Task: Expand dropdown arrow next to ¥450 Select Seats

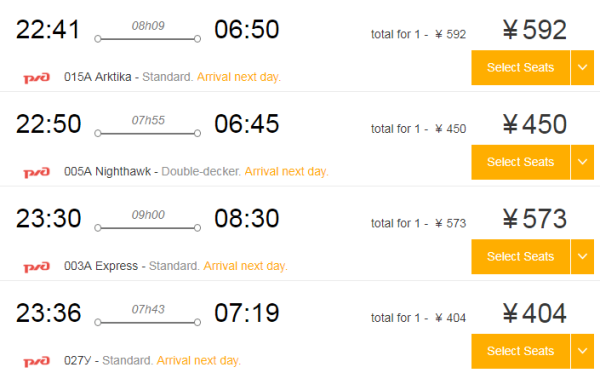Action: coord(582,162)
